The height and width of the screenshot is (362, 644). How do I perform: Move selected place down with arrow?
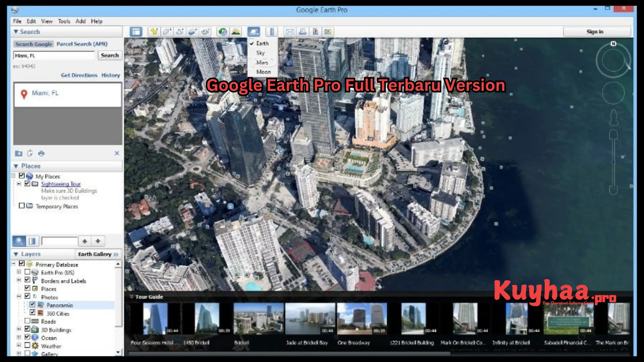point(98,241)
